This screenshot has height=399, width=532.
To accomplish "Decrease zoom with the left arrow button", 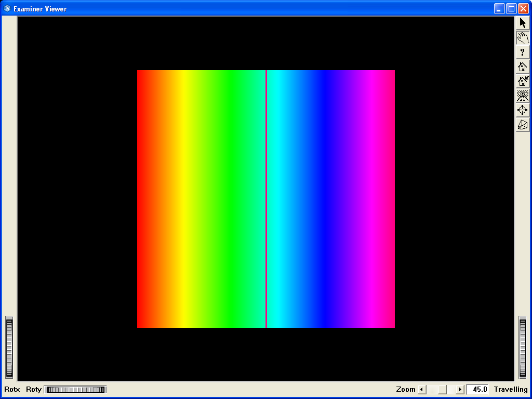I will coord(421,389).
